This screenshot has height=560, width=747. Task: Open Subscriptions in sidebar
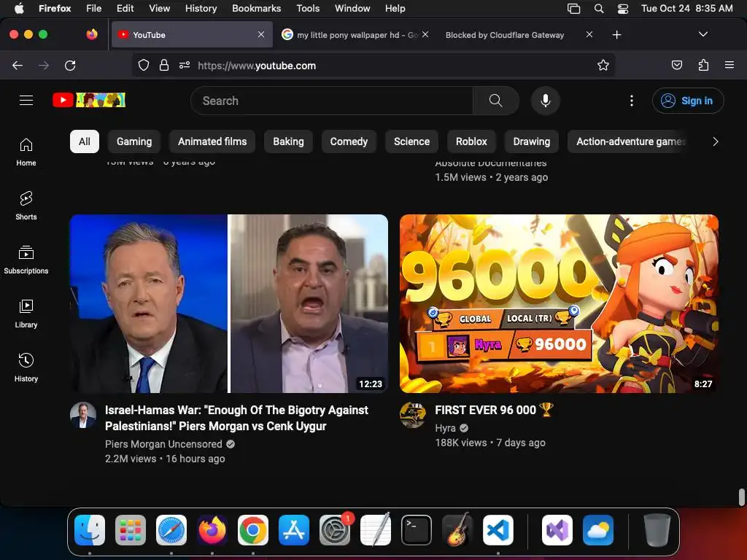tap(26, 260)
